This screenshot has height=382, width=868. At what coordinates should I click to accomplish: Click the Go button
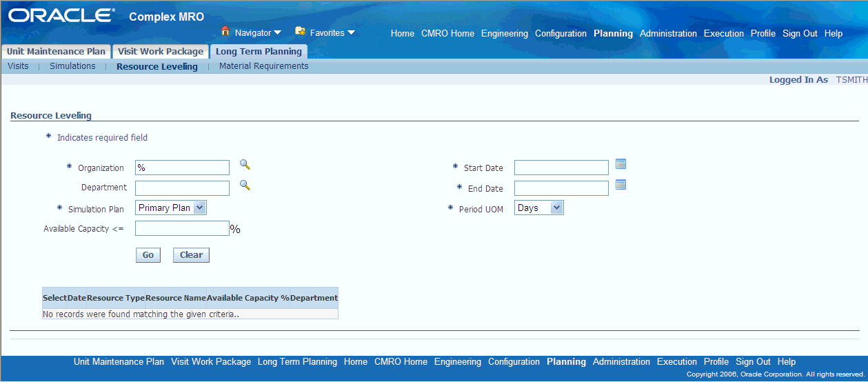click(148, 255)
